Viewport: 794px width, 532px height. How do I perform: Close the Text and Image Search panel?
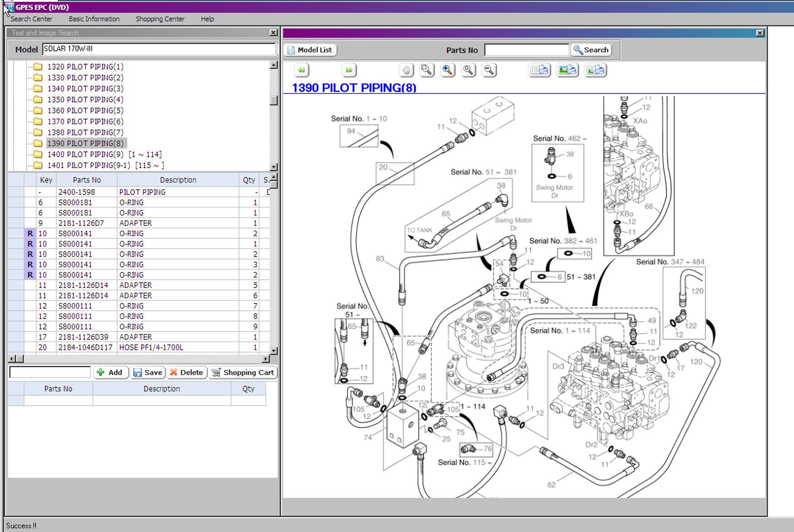[273, 33]
